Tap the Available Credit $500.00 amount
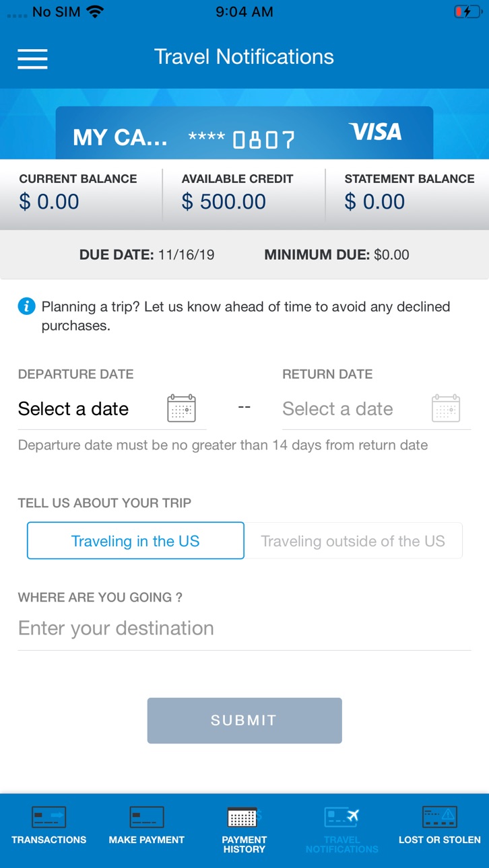 coord(224,202)
